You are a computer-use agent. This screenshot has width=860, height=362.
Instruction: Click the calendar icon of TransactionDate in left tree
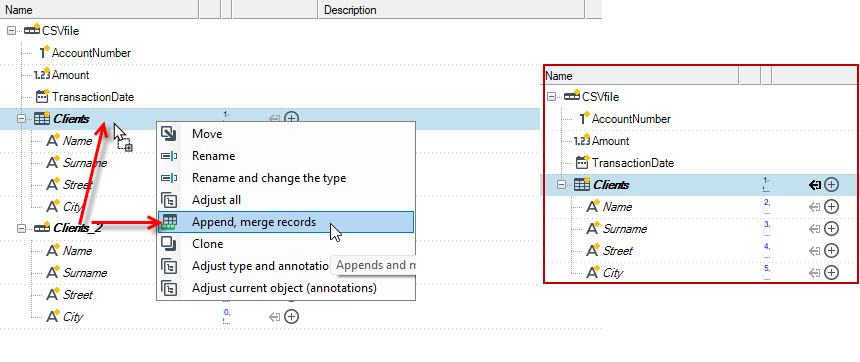coord(42,97)
